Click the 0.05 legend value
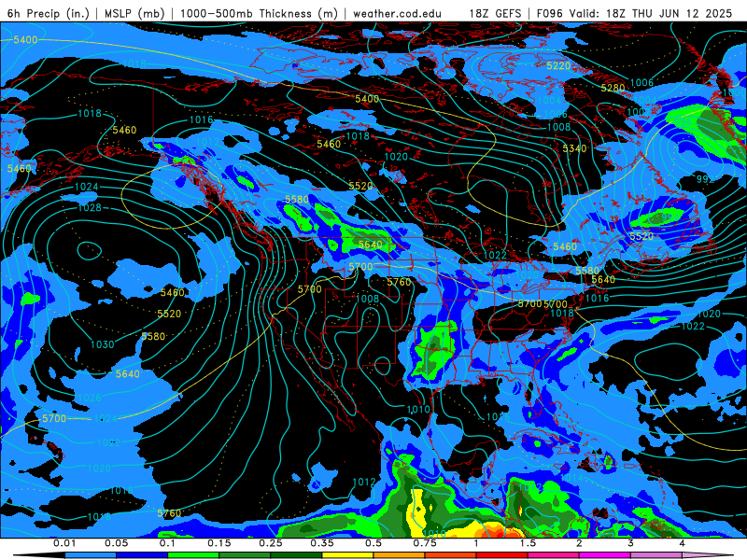The image size is (747, 560). tap(116, 543)
